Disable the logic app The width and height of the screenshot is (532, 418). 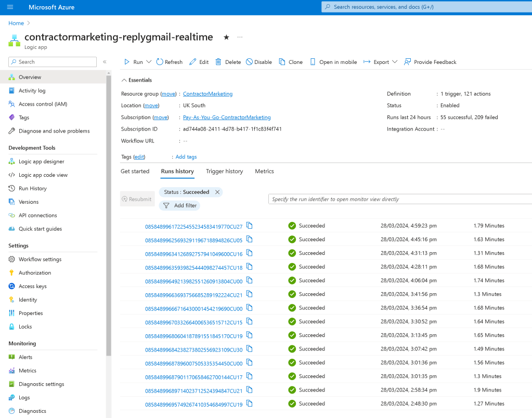pos(259,62)
